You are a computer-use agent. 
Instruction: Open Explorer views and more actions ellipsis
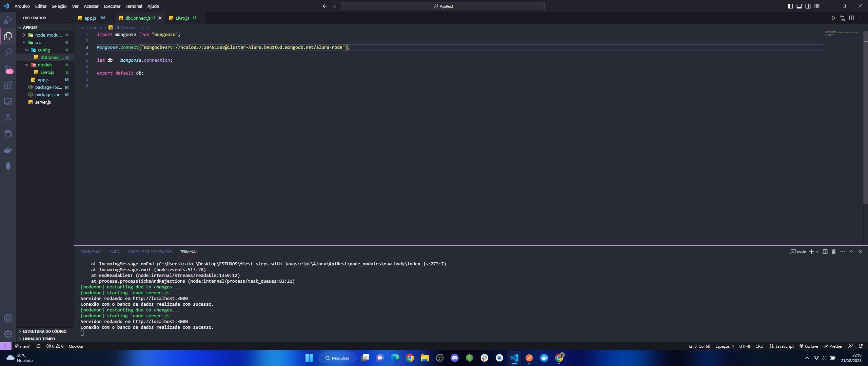click(66, 18)
